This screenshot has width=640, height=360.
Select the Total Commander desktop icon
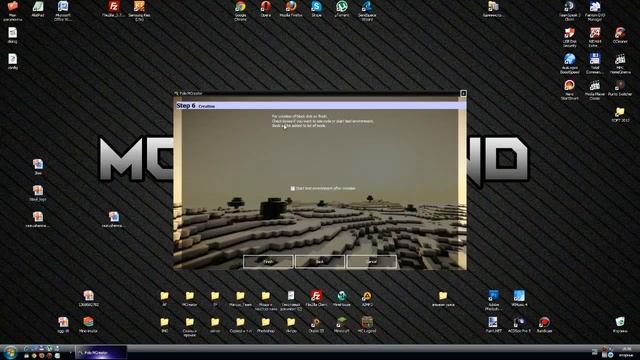pos(595,63)
